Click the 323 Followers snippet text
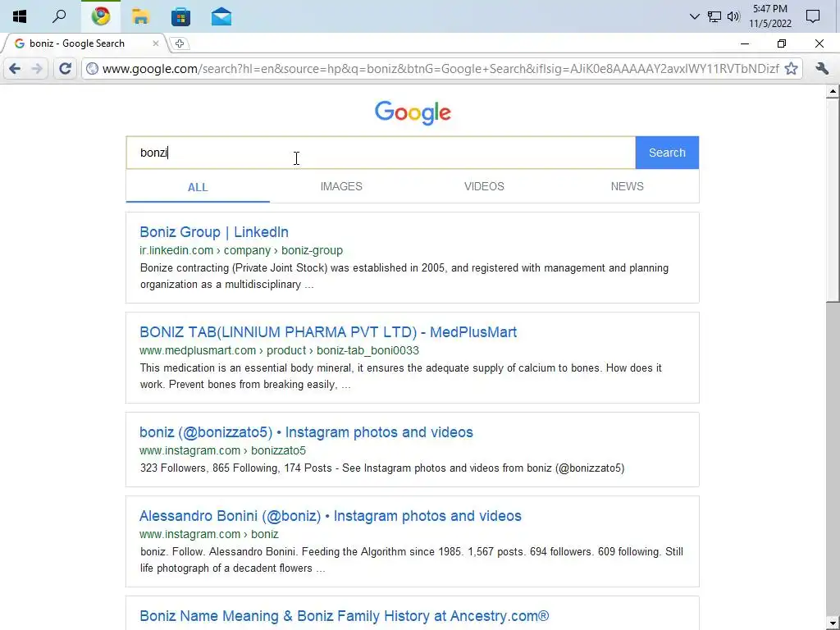Image resolution: width=840 pixels, height=630 pixels. [x=382, y=468]
